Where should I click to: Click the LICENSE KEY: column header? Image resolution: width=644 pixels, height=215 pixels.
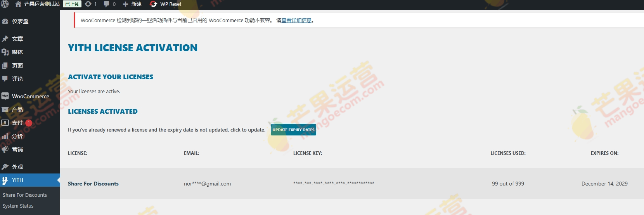(308, 153)
